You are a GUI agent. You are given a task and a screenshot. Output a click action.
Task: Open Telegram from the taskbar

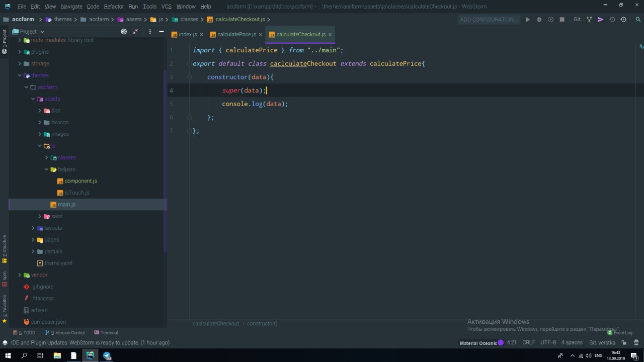[x=107, y=355]
